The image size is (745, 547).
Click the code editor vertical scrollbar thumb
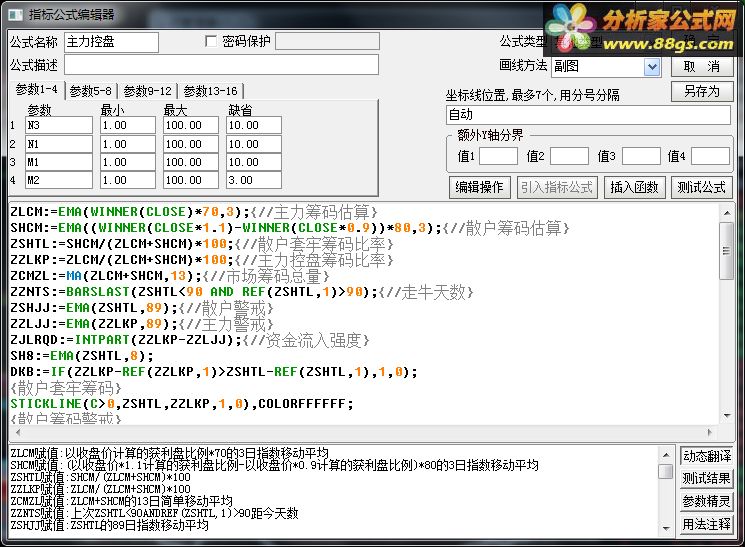726,251
